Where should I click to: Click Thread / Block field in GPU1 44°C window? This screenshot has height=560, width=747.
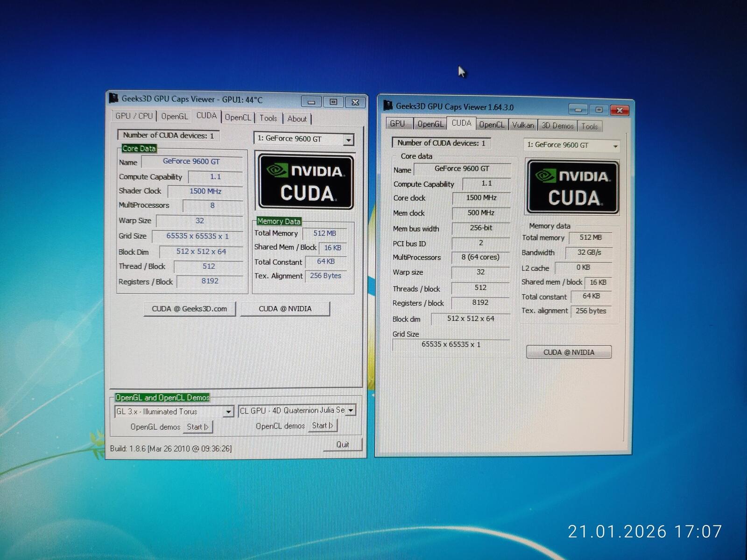point(209,266)
